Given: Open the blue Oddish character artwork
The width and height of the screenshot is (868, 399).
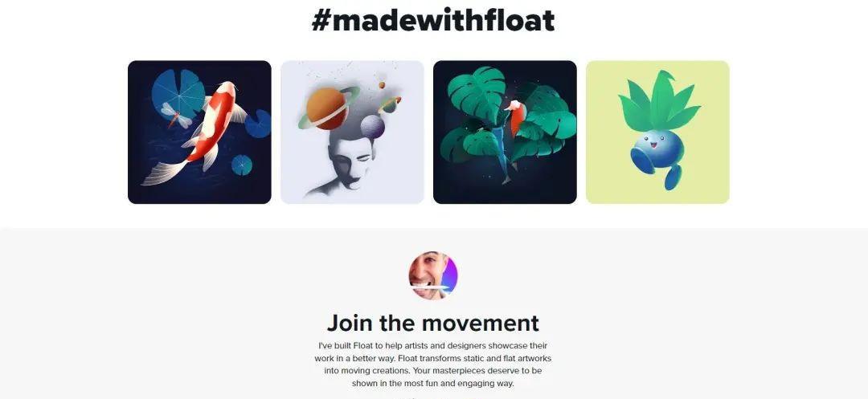Looking at the screenshot, I should pyautogui.click(x=657, y=132).
